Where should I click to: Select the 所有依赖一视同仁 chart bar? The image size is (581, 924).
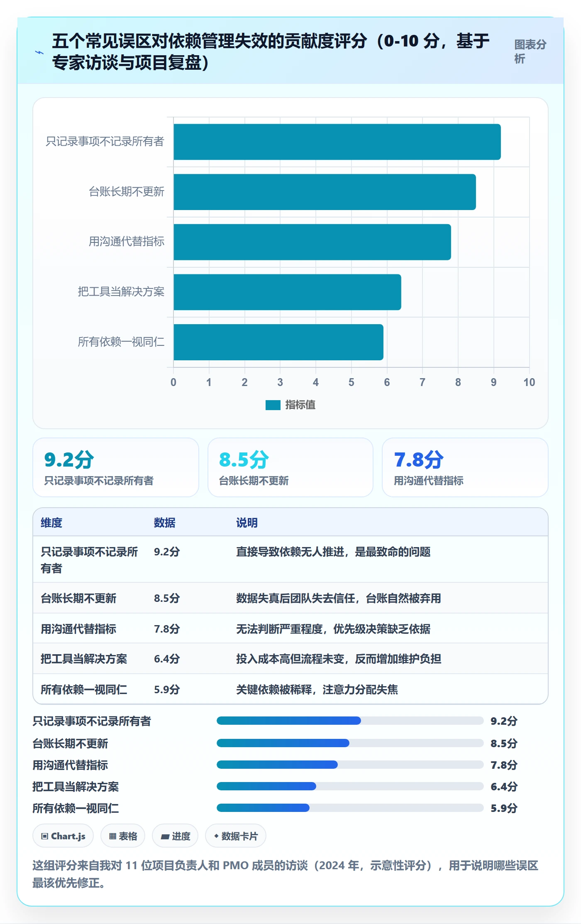coord(278,342)
